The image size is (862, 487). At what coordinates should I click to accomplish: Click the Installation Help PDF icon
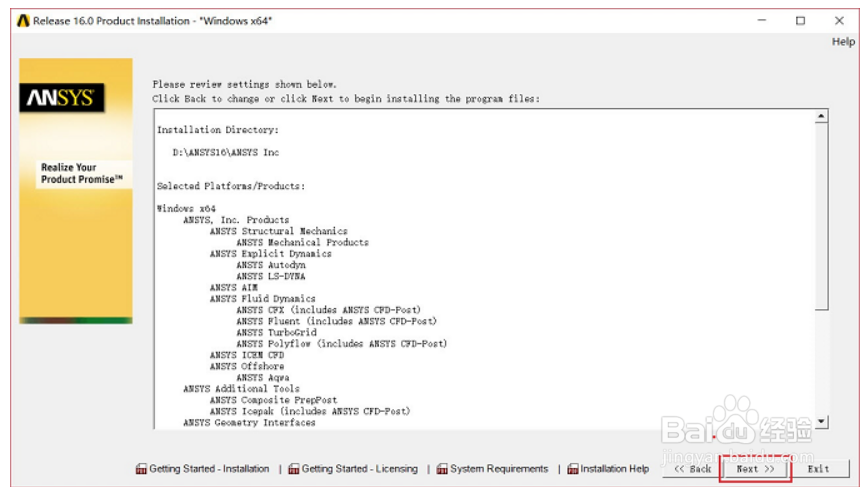coord(573,469)
